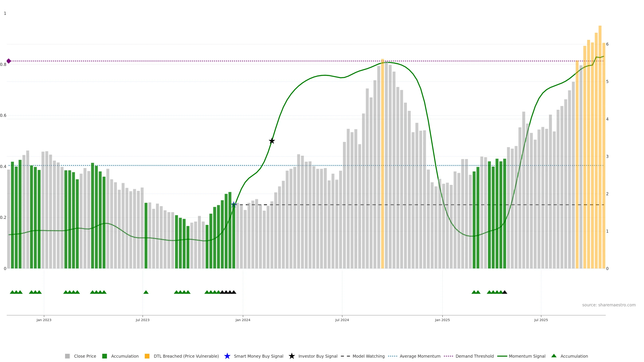Click the green Accumulation triangle legend icon

pos(554,356)
